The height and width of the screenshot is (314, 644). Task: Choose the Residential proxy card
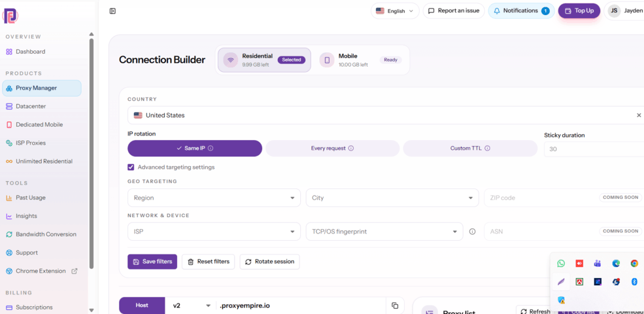click(265, 60)
